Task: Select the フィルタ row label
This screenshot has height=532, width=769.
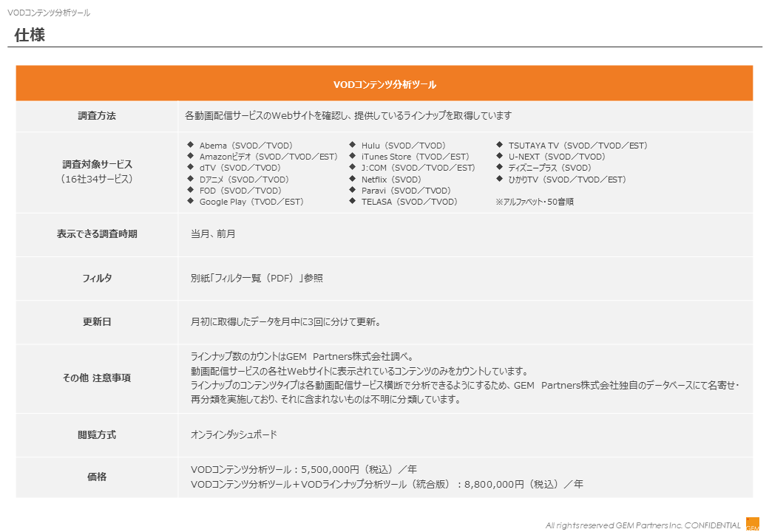Action: (97, 279)
